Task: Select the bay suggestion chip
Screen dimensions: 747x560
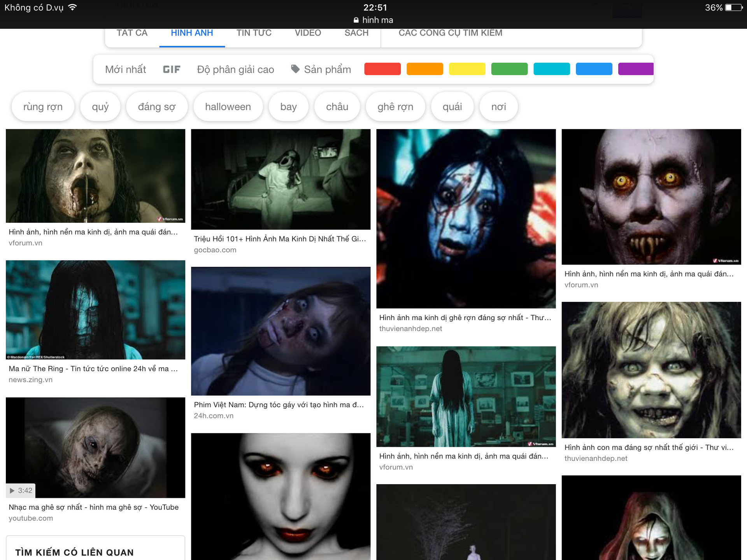Action: coord(288,107)
